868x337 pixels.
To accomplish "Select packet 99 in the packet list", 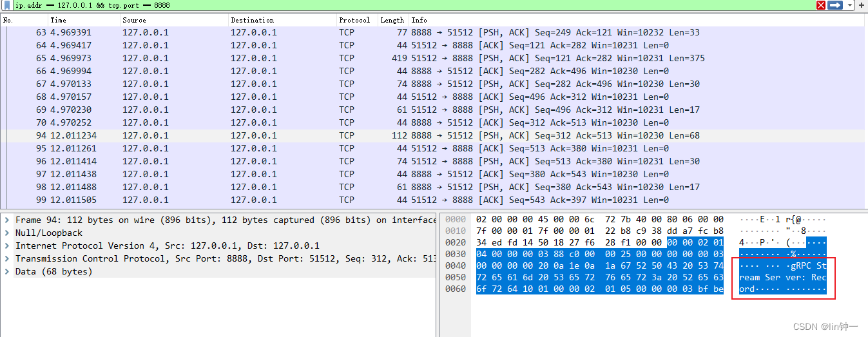I will click(x=258, y=200).
